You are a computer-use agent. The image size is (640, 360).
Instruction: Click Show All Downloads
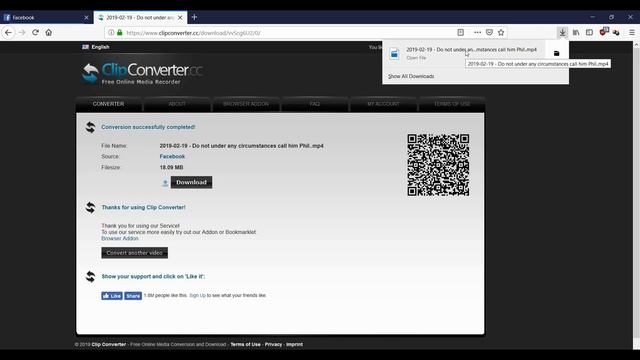(x=411, y=76)
